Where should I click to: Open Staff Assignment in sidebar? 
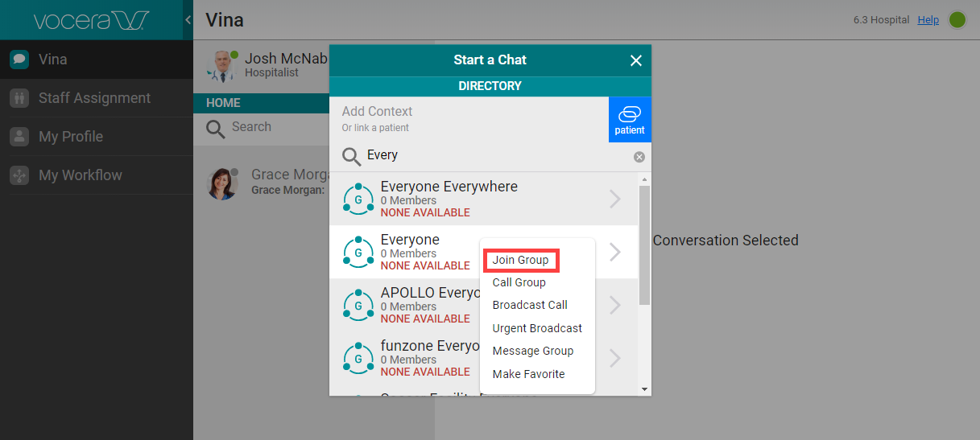tap(96, 98)
